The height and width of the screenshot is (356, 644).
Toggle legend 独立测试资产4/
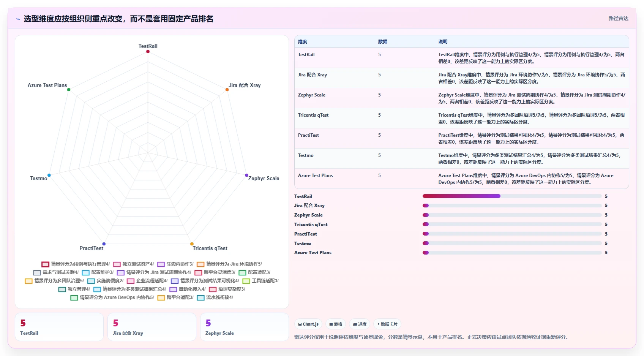[133, 264]
